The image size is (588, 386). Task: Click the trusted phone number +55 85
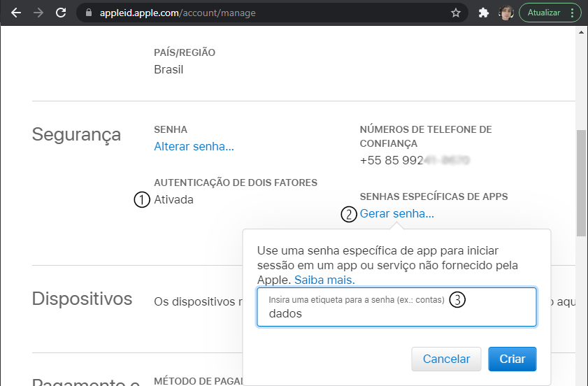click(x=415, y=160)
